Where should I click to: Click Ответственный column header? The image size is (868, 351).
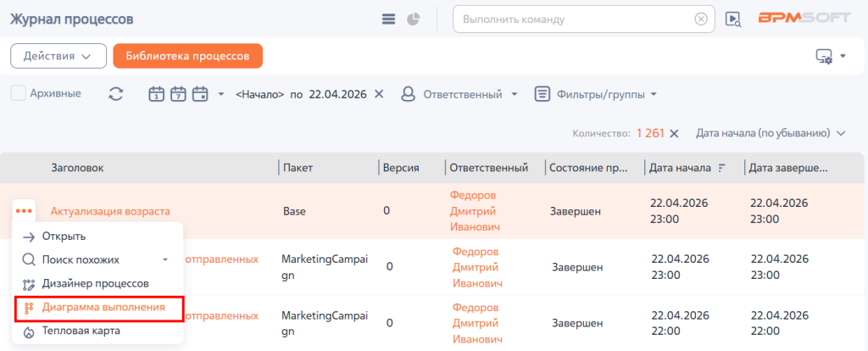489,168
